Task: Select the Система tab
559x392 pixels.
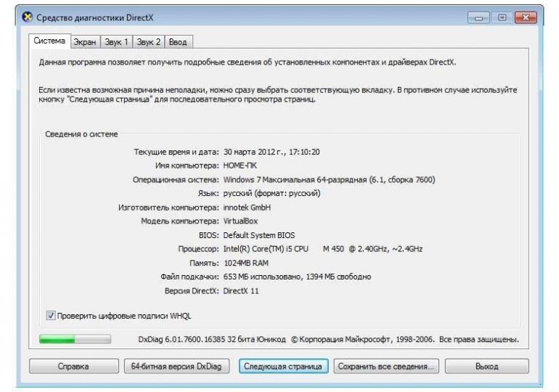Action: (x=49, y=41)
